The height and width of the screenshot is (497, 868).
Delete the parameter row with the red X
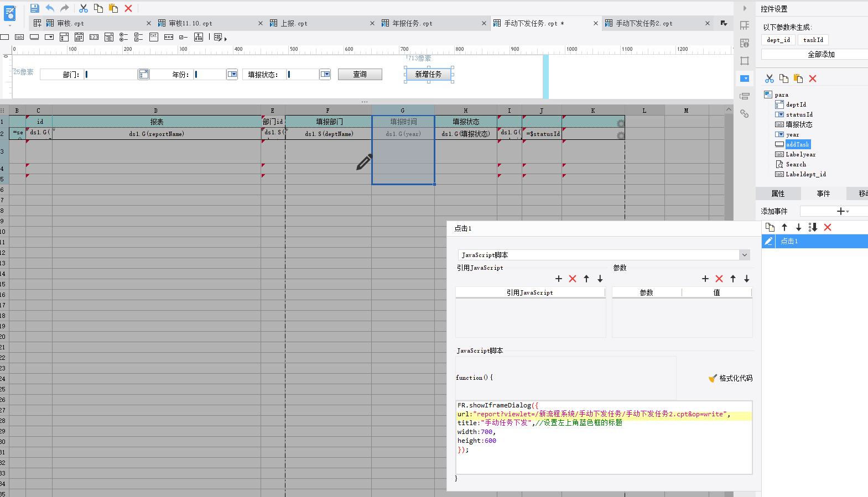tap(719, 279)
